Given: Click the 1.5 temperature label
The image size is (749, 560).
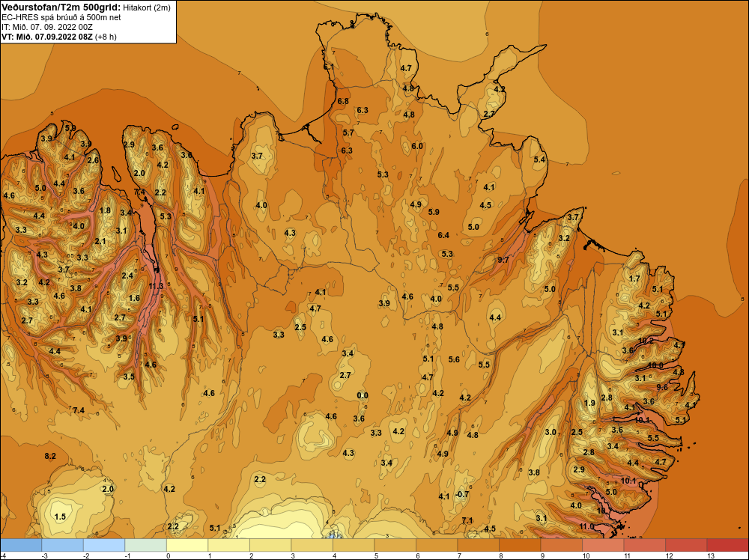Looking at the screenshot, I should pyautogui.click(x=60, y=517).
